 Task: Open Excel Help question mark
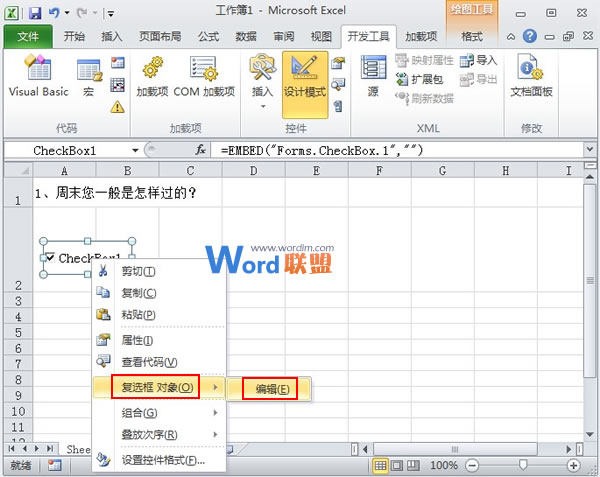click(x=530, y=36)
